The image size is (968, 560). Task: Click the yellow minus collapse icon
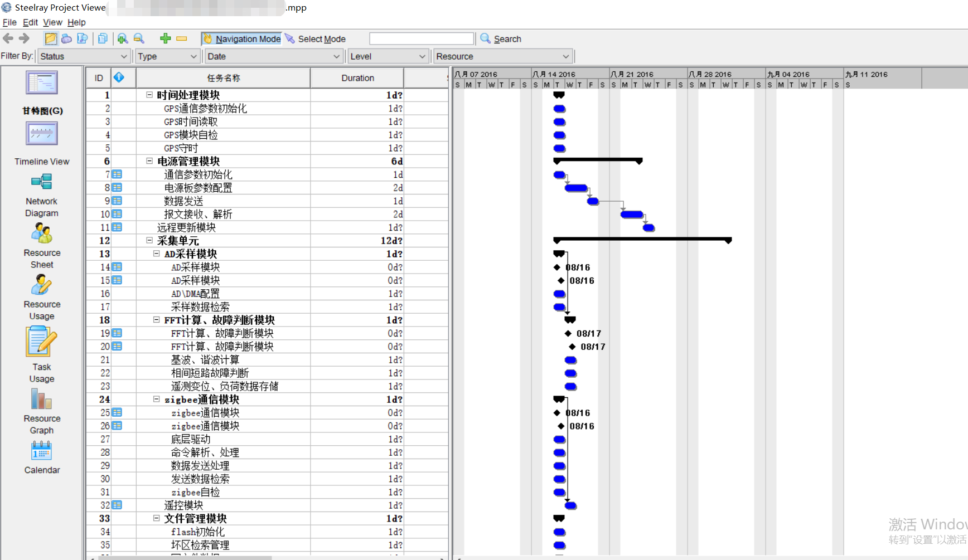pyautogui.click(x=182, y=38)
